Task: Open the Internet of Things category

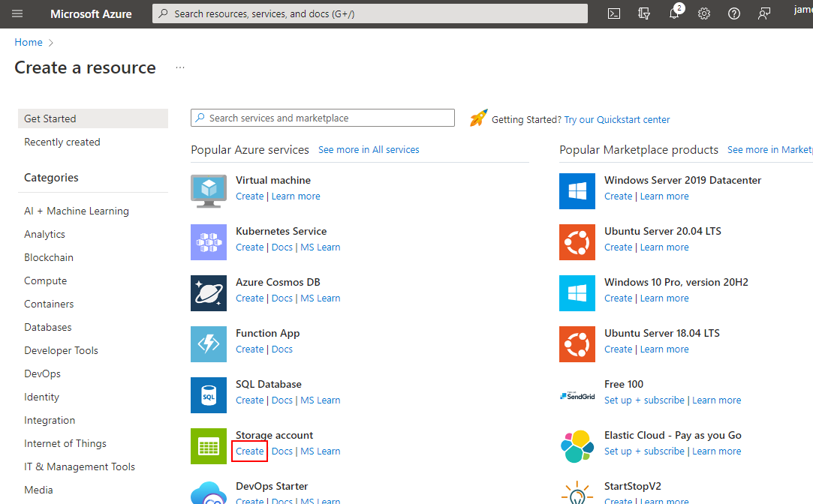Action: click(x=65, y=444)
